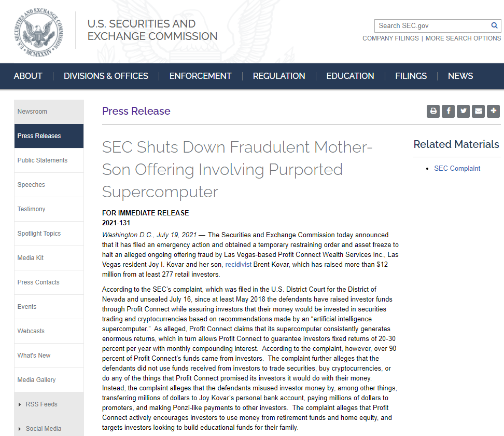Image resolution: width=504 pixels, height=436 pixels.
Task: Expand the RSS Feeds sidebar section
Action: click(x=41, y=404)
